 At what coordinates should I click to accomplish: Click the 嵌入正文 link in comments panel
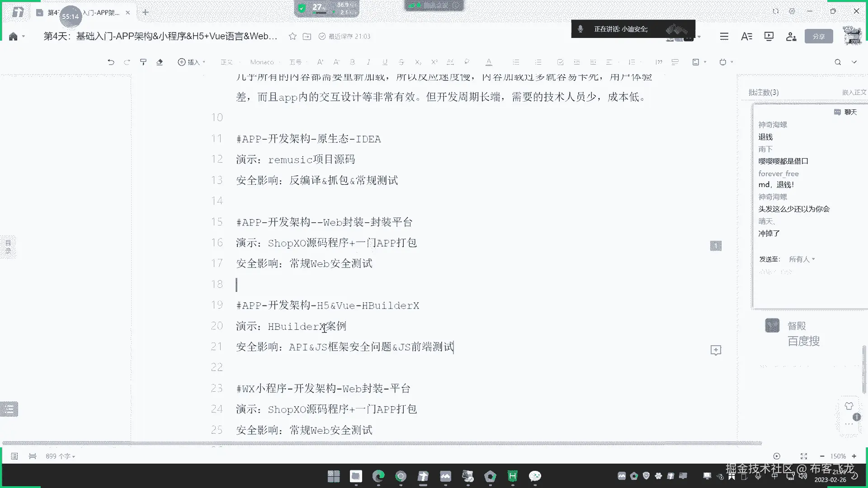[x=854, y=92]
